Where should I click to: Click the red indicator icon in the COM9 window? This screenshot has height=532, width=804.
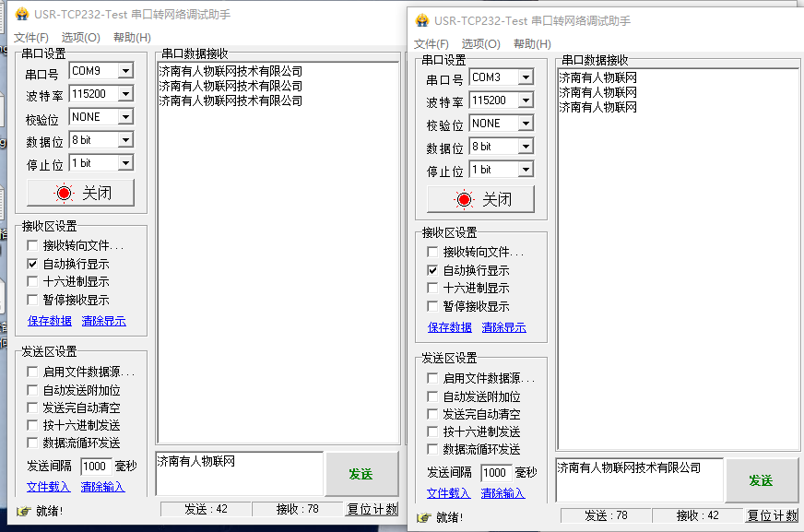[x=64, y=194]
